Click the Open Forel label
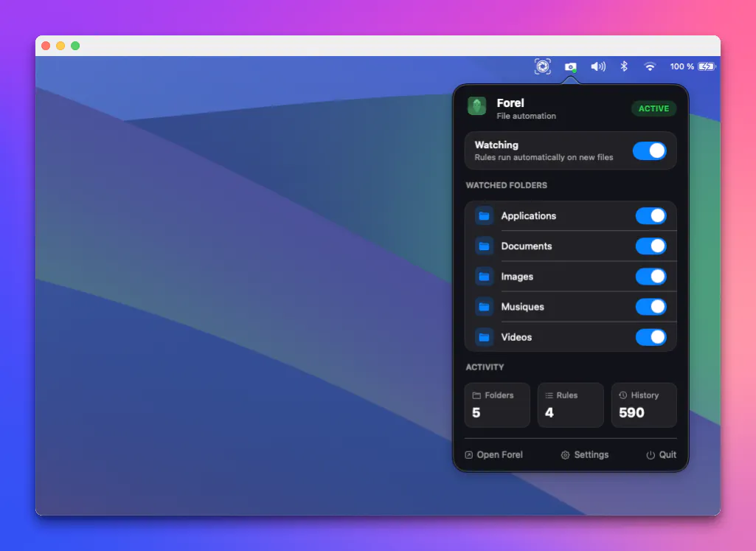Viewport: 756px width, 551px height. click(x=499, y=455)
